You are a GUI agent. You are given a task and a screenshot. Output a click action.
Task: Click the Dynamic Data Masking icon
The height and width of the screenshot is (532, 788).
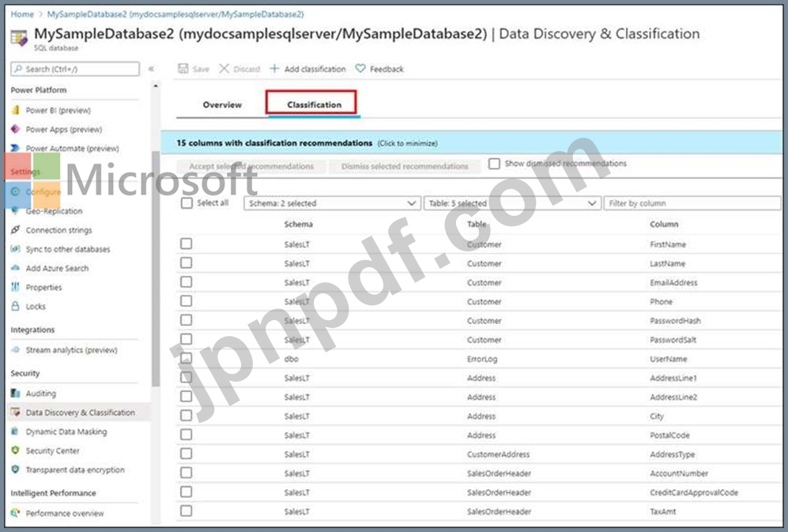[x=16, y=432]
